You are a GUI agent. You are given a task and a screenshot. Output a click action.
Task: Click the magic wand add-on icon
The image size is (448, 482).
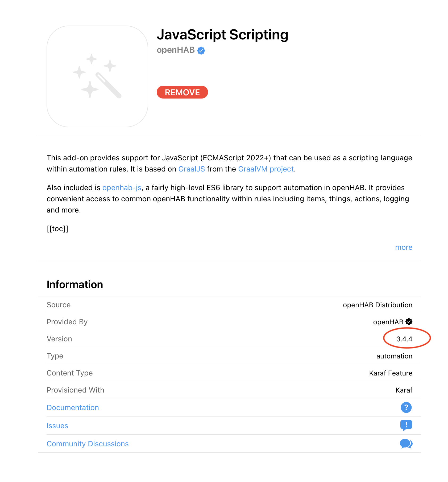click(x=97, y=76)
